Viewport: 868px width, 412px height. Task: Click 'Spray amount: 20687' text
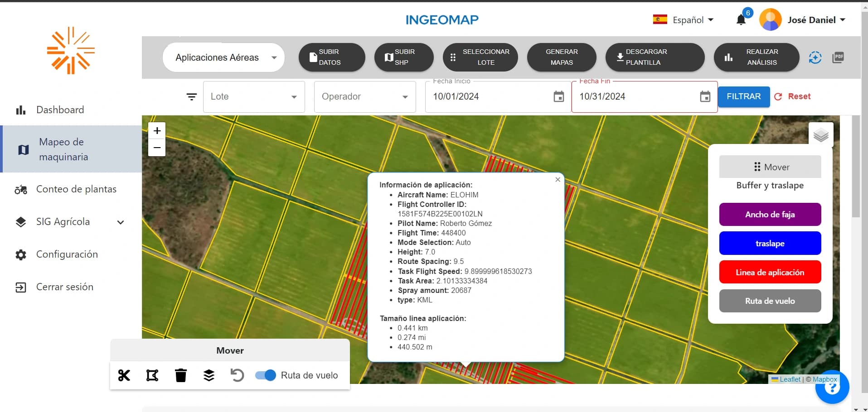point(435,291)
